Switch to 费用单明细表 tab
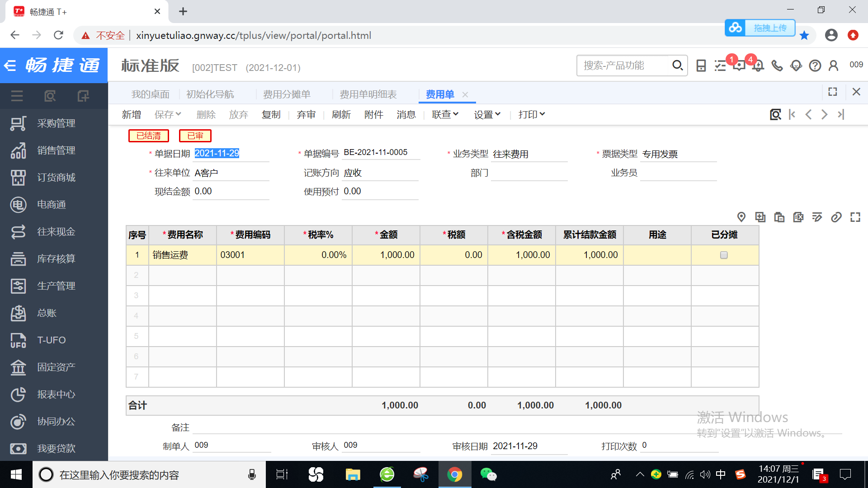 coord(368,94)
